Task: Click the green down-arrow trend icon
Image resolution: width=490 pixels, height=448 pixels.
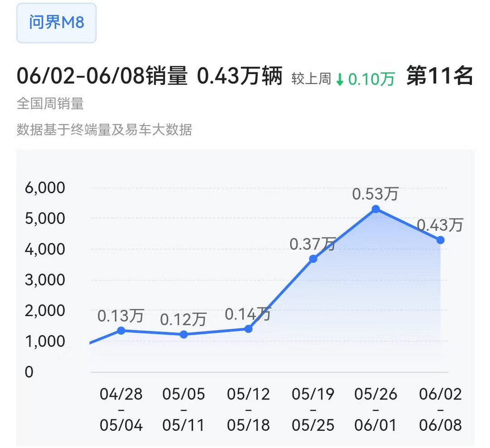Action: [340, 79]
